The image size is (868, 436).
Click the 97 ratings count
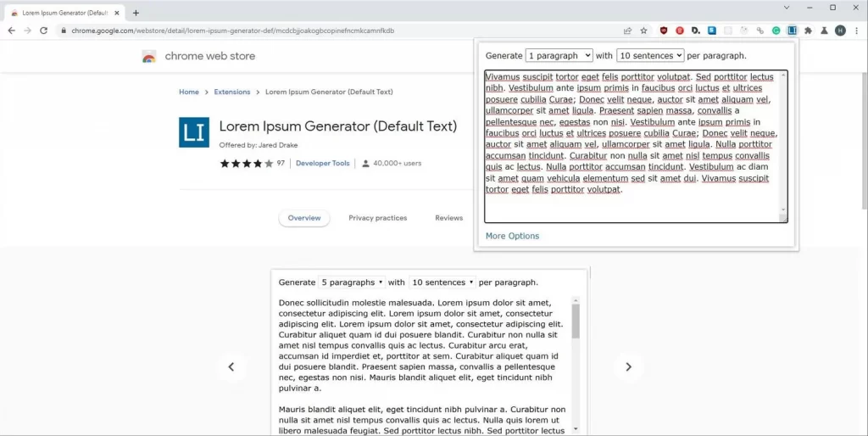[x=281, y=164]
